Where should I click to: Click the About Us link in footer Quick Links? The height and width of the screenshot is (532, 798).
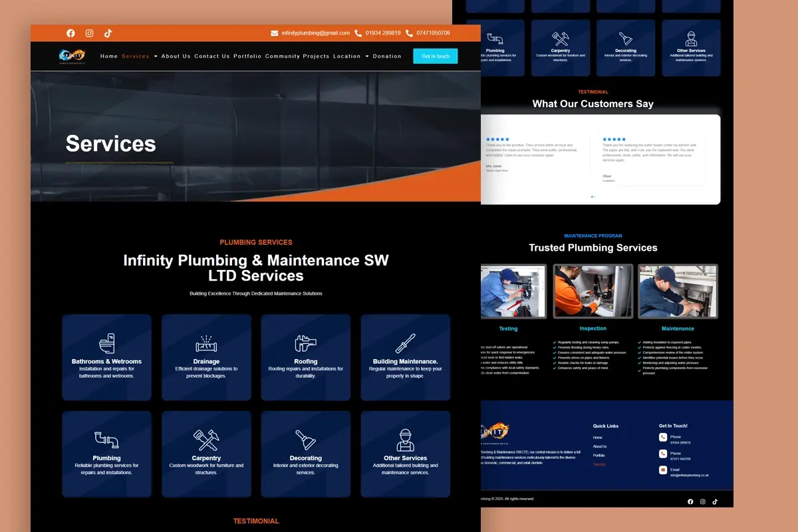[599, 446]
